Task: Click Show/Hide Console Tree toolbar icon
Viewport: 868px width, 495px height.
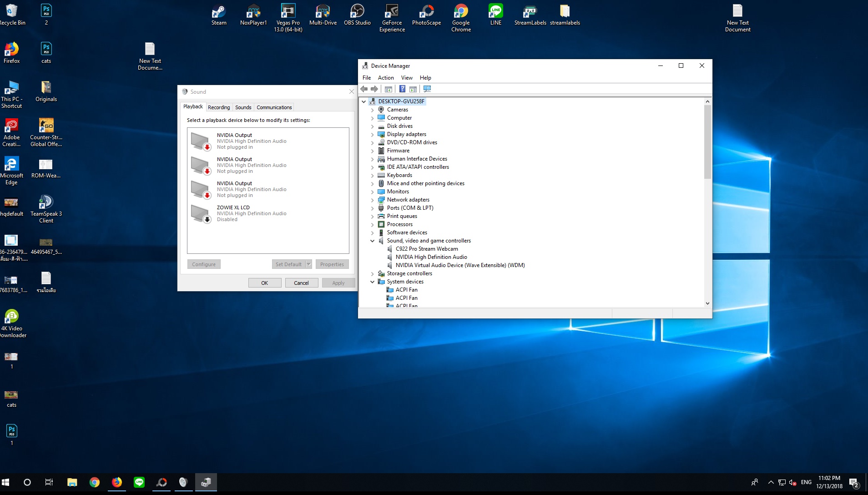Action: 388,89
